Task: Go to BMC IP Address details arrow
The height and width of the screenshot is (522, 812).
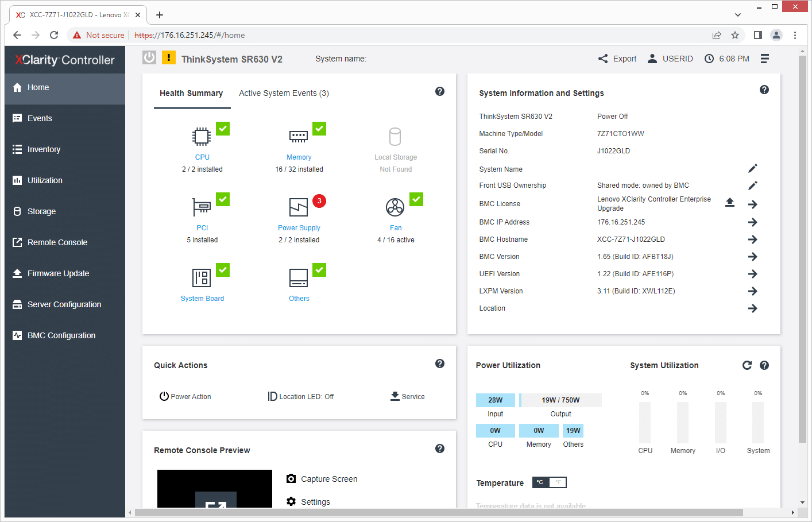Action: [x=753, y=222]
